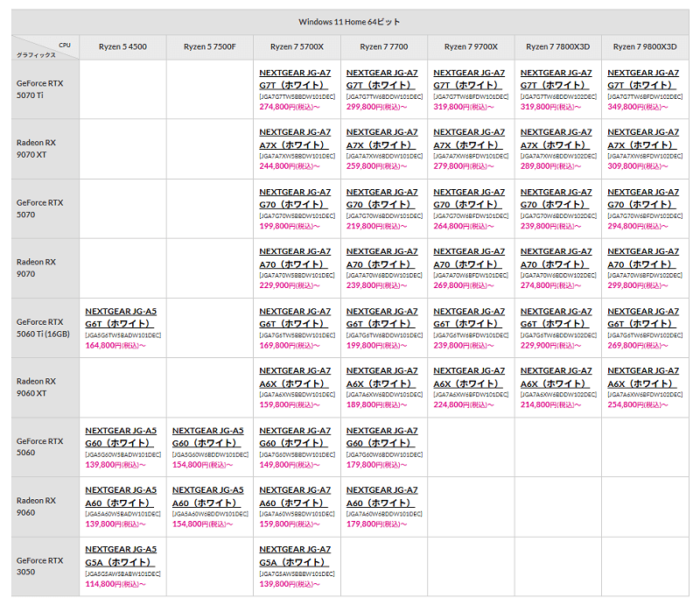Image resolution: width=700 pixels, height=605 pixels.
Task: Open JG-A7 G7T link under Ryzen 7 9800X3D
Action: tap(642, 79)
